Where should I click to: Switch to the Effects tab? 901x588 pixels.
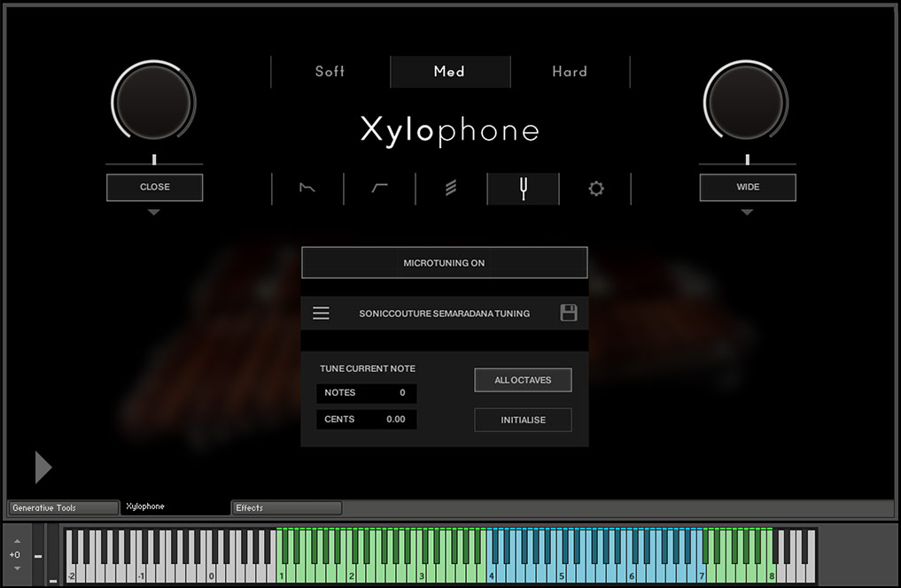[286, 507]
